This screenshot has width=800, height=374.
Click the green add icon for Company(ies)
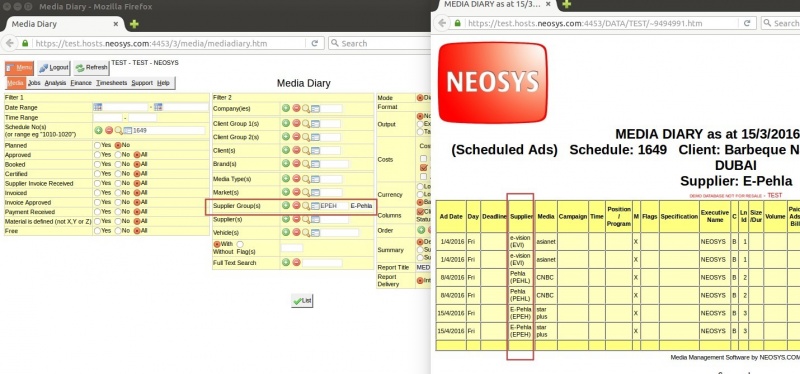tap(286, 108)
